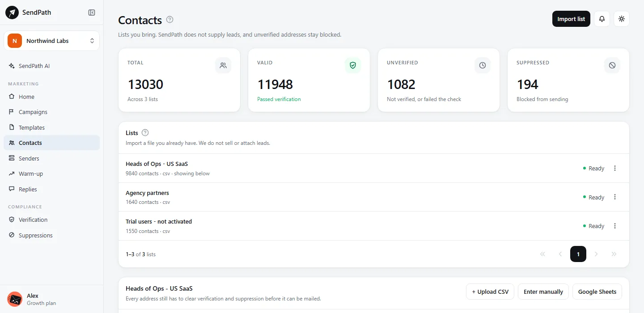Select Contacts in sidebar
Screen dimensions: 644x313
click(x=52, y=143)
